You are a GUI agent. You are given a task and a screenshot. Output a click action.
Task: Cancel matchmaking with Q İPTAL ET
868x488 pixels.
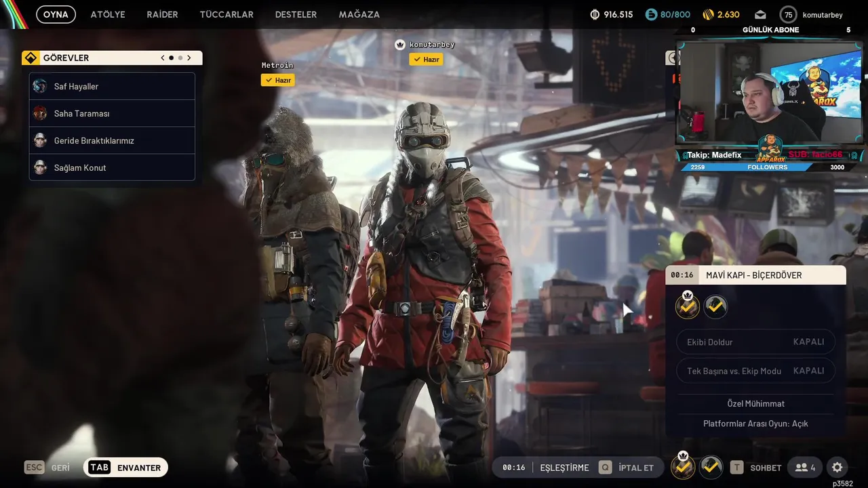click(x=626, y=468)
